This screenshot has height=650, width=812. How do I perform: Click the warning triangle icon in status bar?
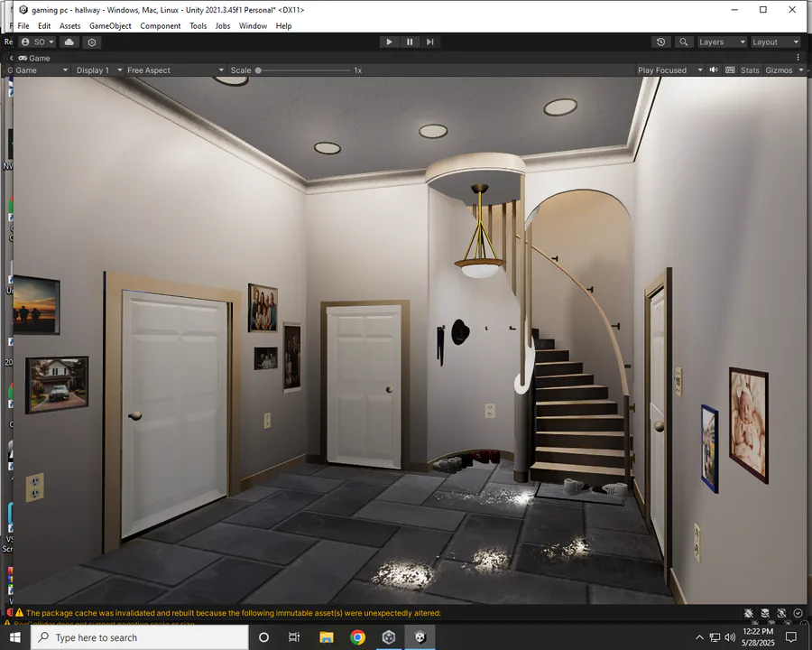pos(20,613)
